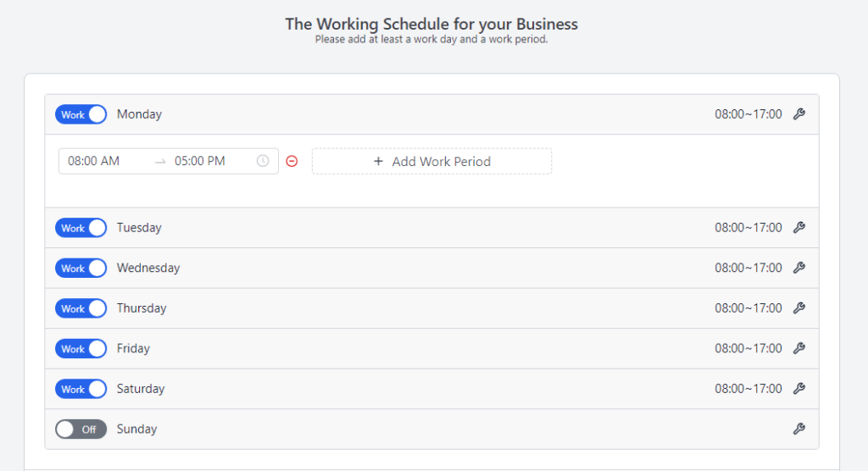Enable the Sunday Off switch
Image resolution: width=868 pixels, height=471 pixels.
click(81, 429)
